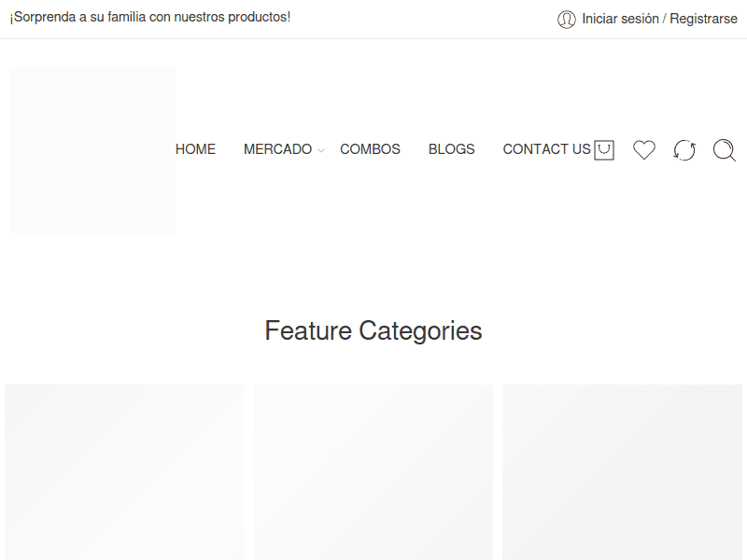
Task: Click the site logo placeholder
Action: coord(92,149)
